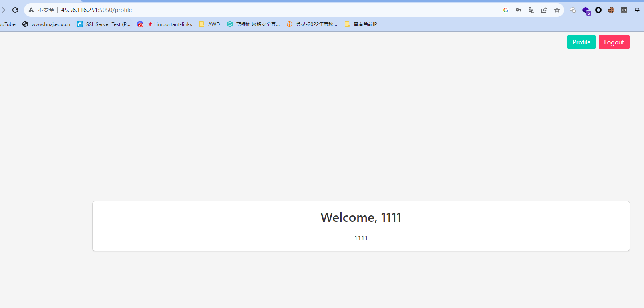Viewport: 644px width, 308px height.
Task: Log out using the Logout button
Action: [614, 42]
